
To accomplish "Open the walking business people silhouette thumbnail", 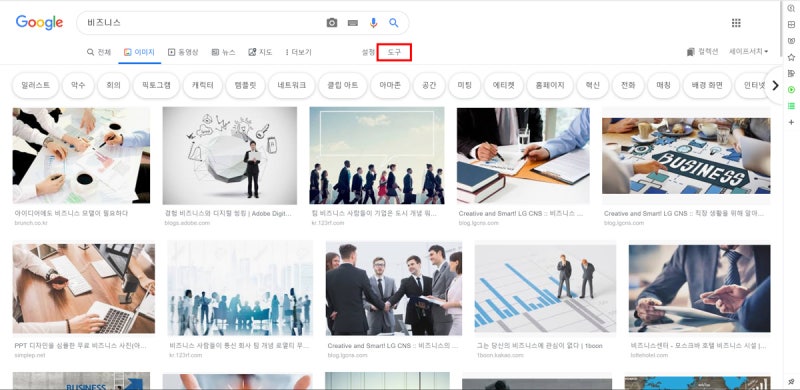I will [377, 155].
